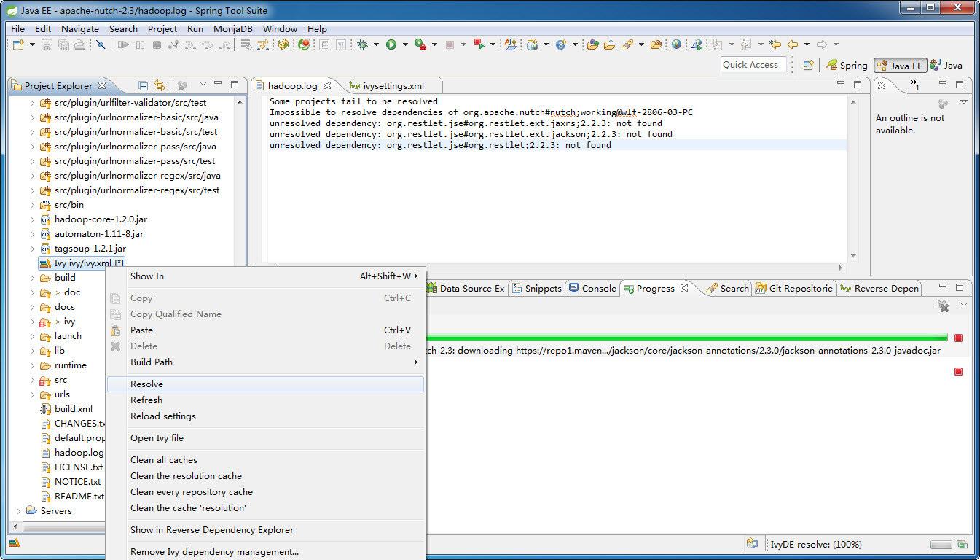Viewport: 980px width, 560px height.
Task: Open the Git Repositories tab
Action: (794, 288)
